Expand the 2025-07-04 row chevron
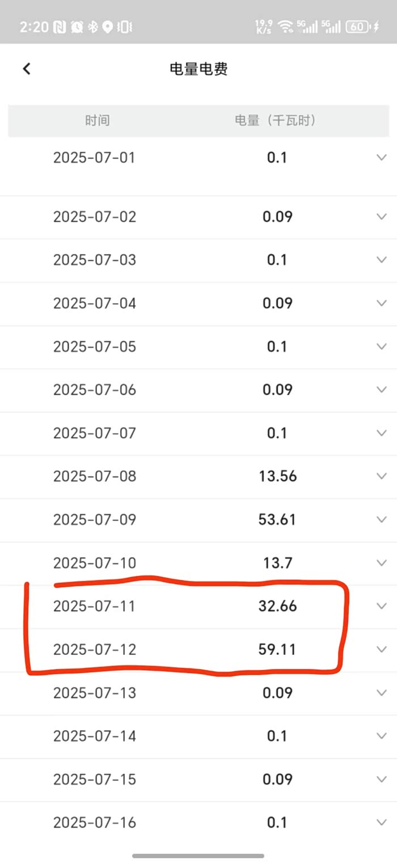Image resolution: width=397 pixels, height=868 pixels. (382, 303)
